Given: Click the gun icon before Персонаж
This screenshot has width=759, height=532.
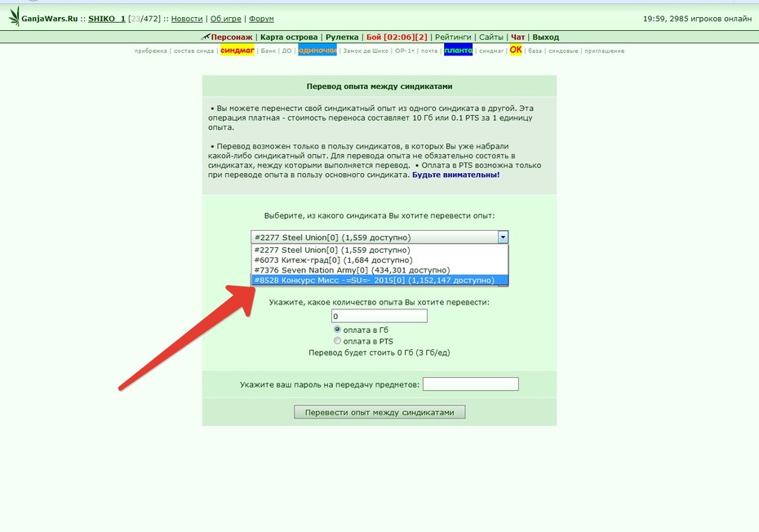Looking at the screenshot, I should pyautogui.click(x=206, y=37).
